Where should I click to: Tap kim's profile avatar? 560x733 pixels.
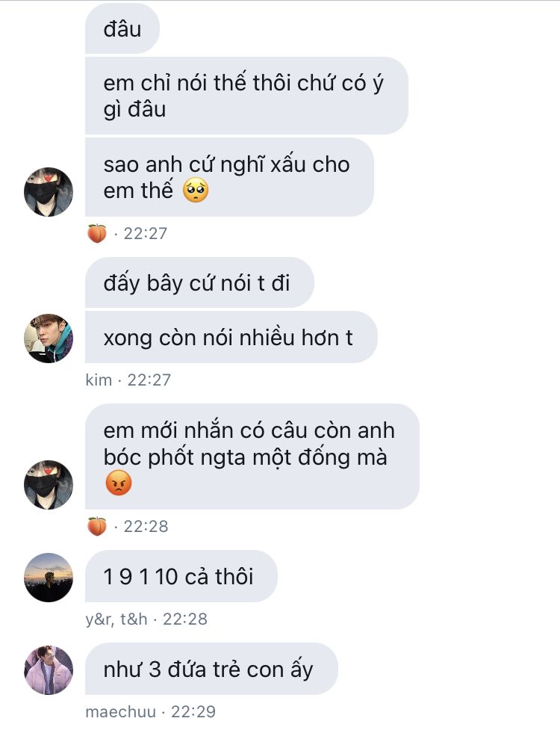pos(49,338)
